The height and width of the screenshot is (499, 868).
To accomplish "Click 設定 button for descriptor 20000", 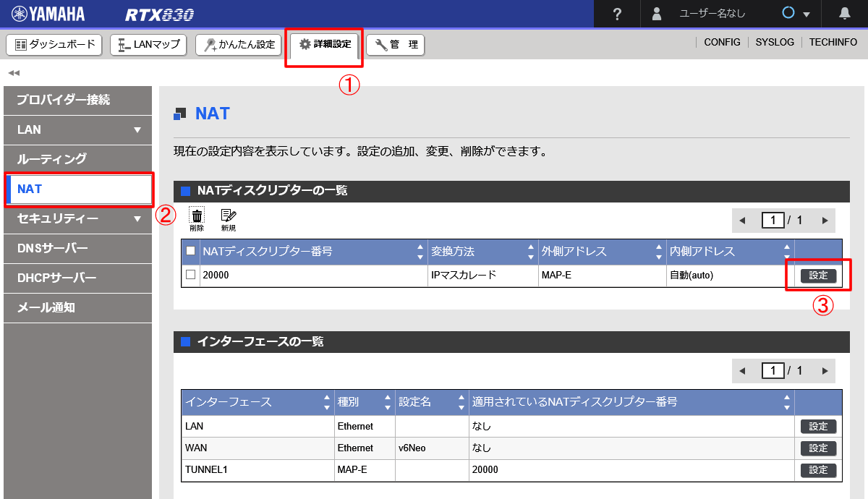I will pos(818,276).
